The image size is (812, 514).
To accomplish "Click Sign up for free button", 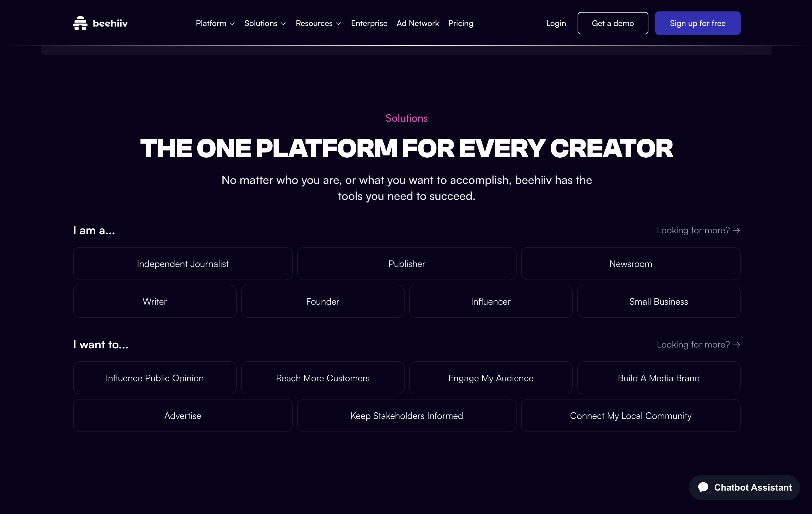I will pyautogui.click(x=697, y=23).
